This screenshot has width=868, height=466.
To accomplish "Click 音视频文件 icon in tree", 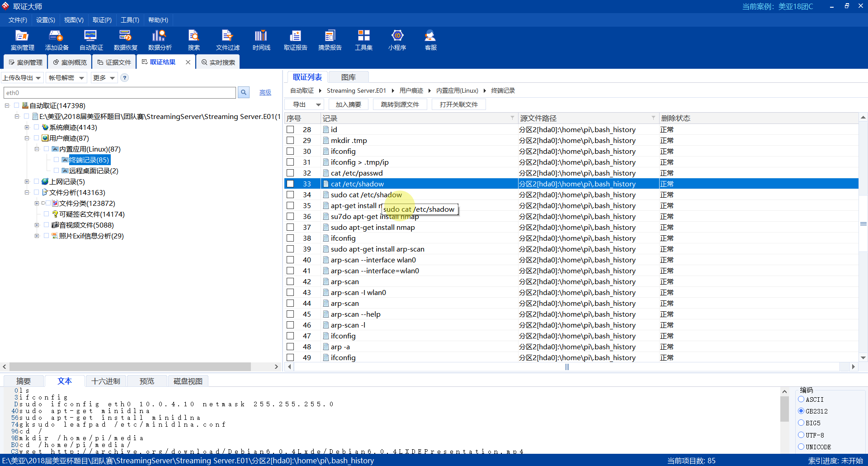I will (55, 225).
